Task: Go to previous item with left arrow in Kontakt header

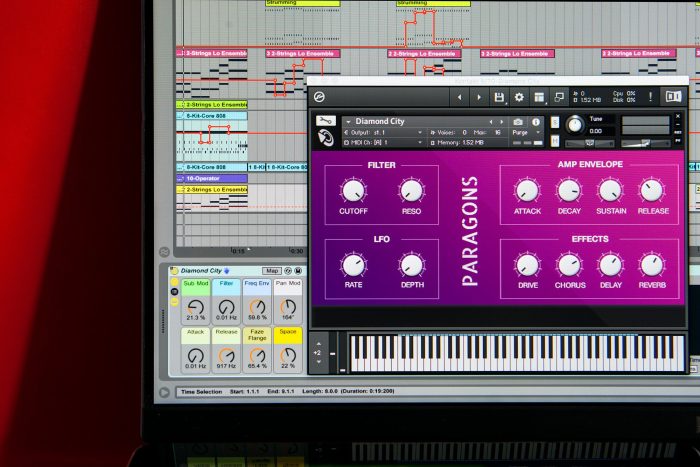Action: pos(459,97)
